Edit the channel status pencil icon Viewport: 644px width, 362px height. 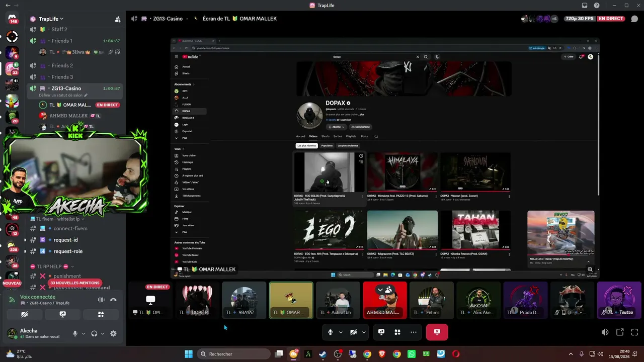[86, 95]
